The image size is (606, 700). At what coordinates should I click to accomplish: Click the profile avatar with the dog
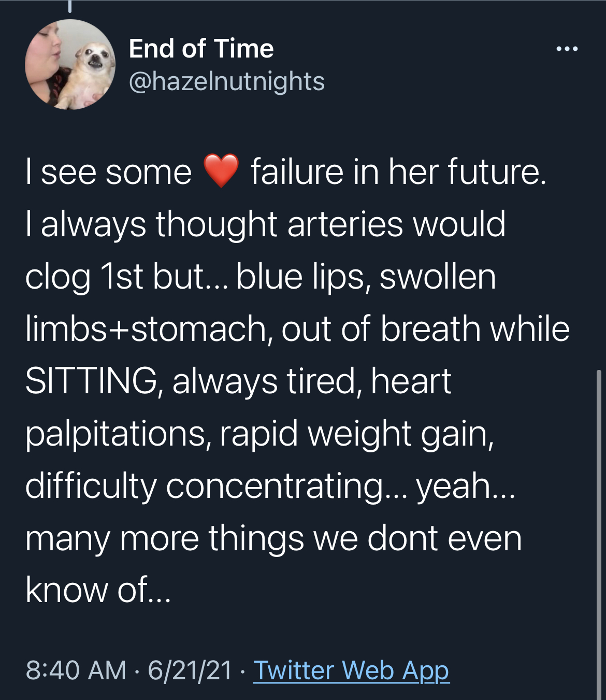[x=70, y=64]
